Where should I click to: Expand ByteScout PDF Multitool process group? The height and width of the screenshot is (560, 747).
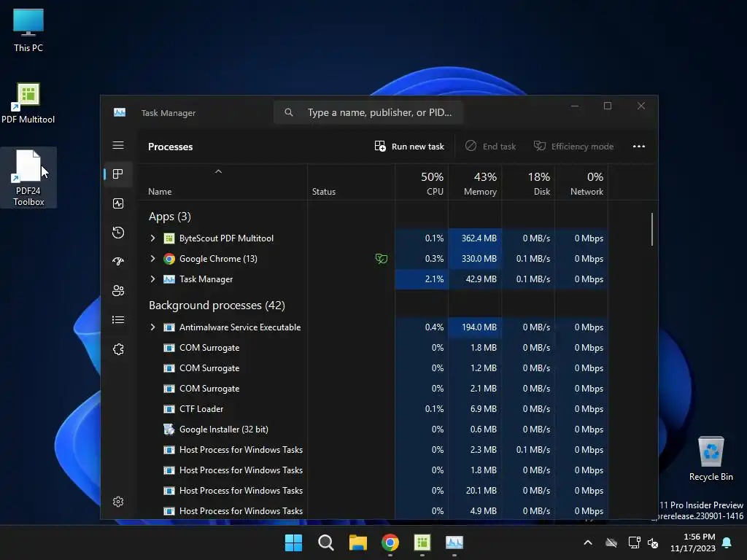152,238
